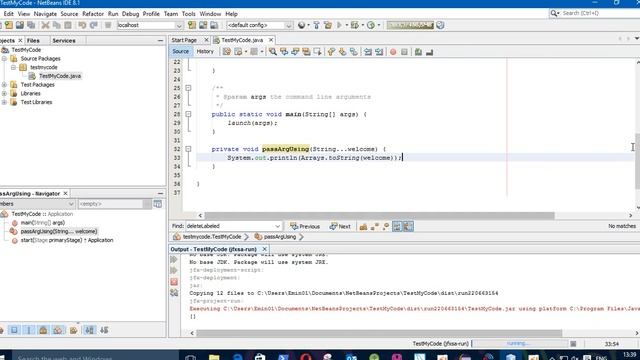Click the memory usage meter in toolbar
Image resolution: width=640 pixels, height=360 pixels.
410,25
